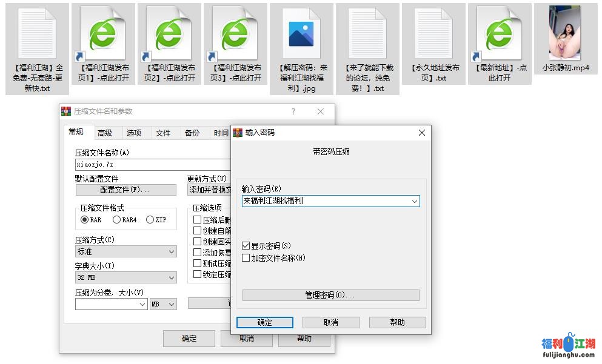Select the 【解压密码】 jpg image icon
This screenshot has height=364, width=602.
301,33
